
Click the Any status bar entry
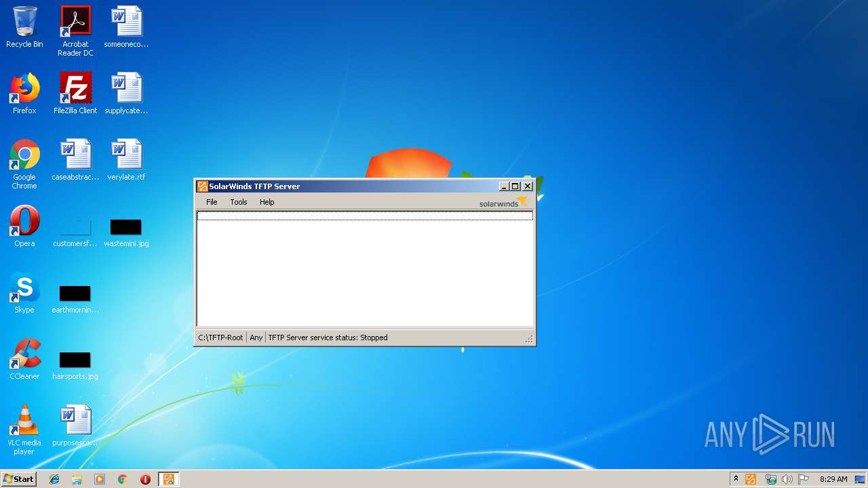tap(256, 338)
